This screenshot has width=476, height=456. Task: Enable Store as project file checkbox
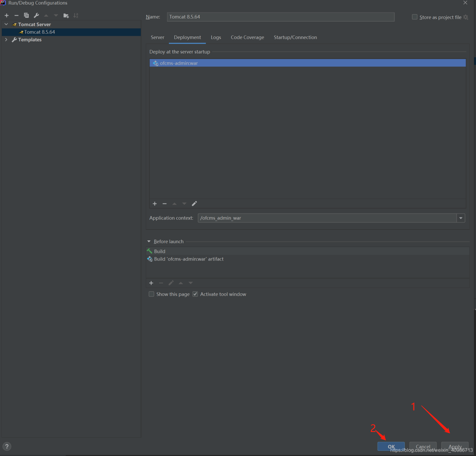415,17
